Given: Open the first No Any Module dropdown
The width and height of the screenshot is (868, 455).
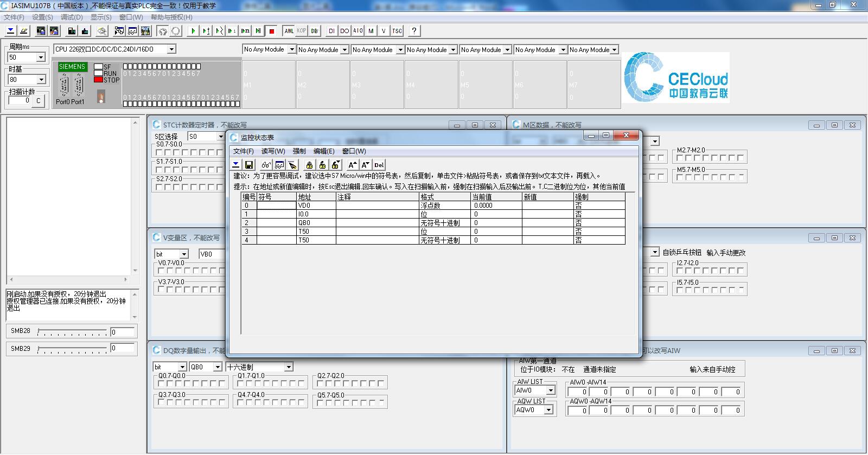Looking at the screenshot, I should coord(291,50).
